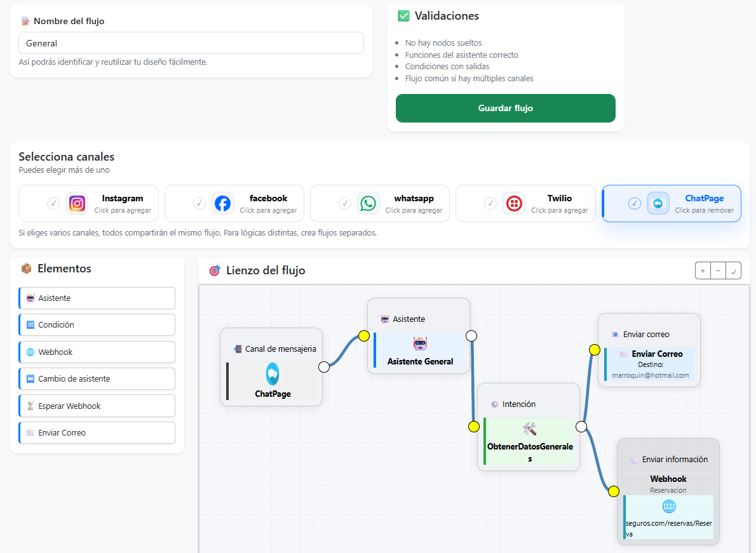The image size is (756, 553).
Task: Click robot icon in Asistente General node
Action: pos(420,343)
